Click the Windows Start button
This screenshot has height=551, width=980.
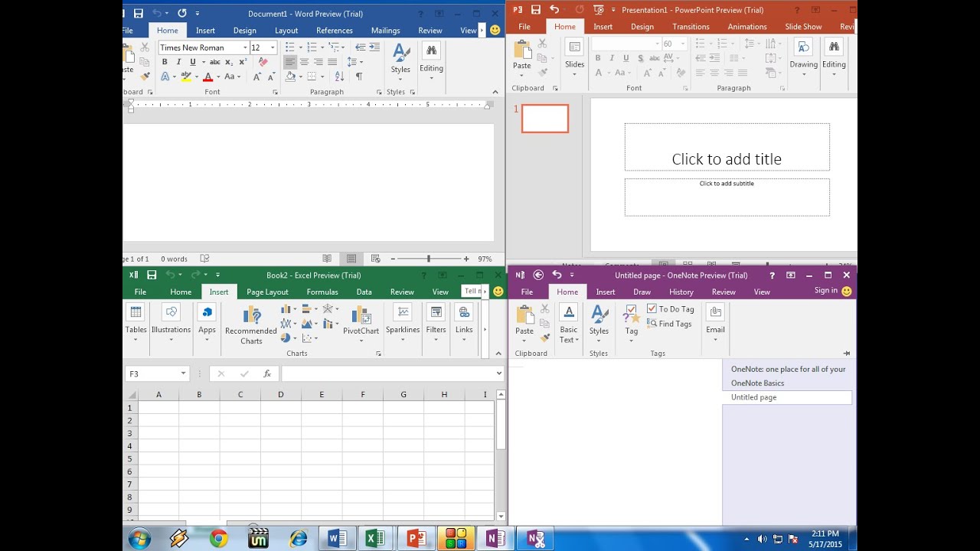click(139, 539)
